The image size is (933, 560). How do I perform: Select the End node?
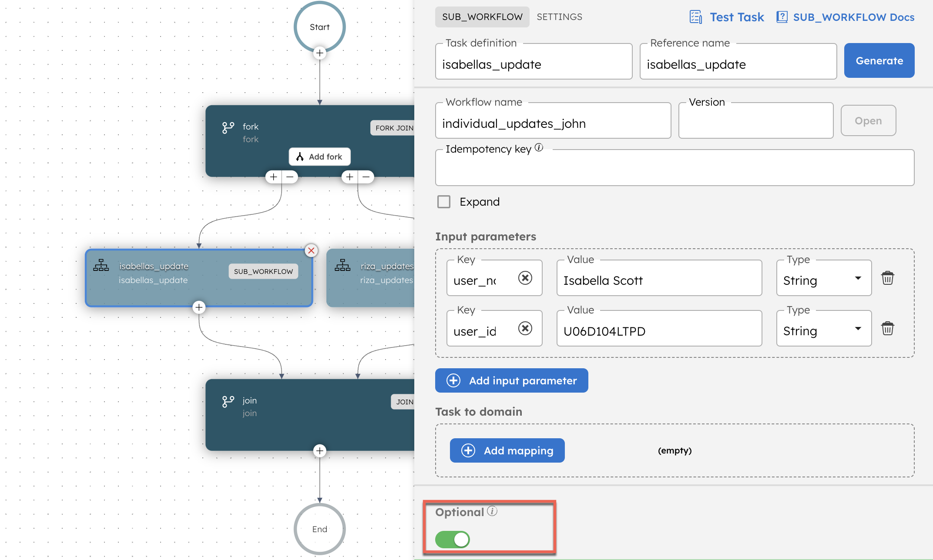320,529
